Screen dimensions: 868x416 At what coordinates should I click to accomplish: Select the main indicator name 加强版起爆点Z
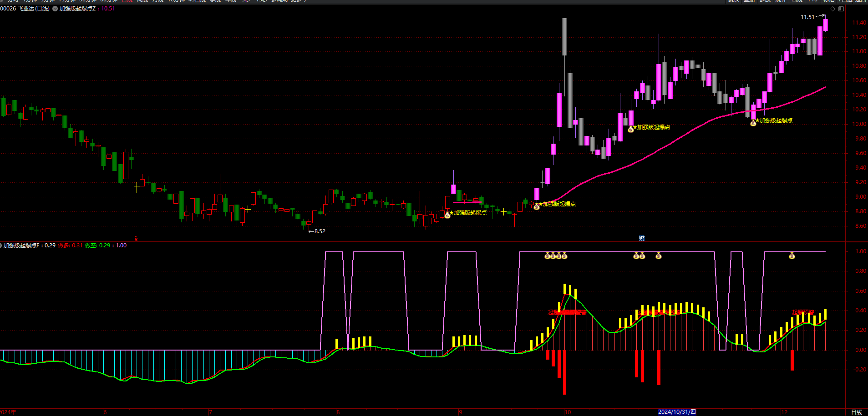(x=77, y=9)
